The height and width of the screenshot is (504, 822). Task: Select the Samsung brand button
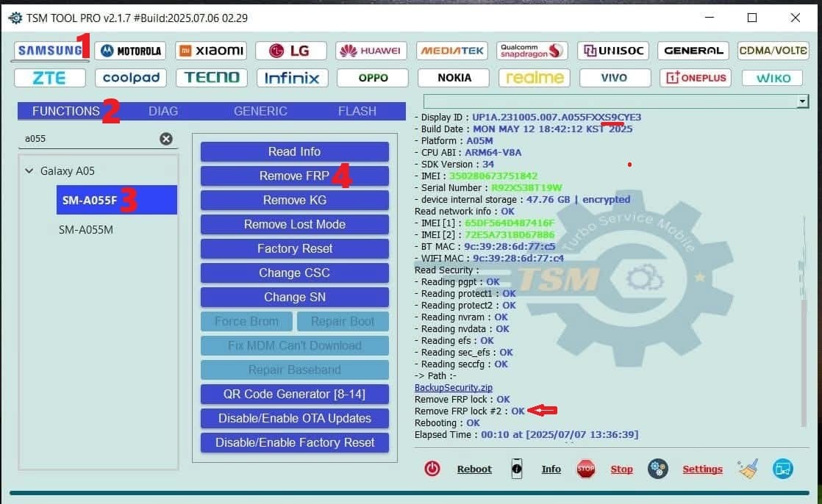click(x=51, y=51)
